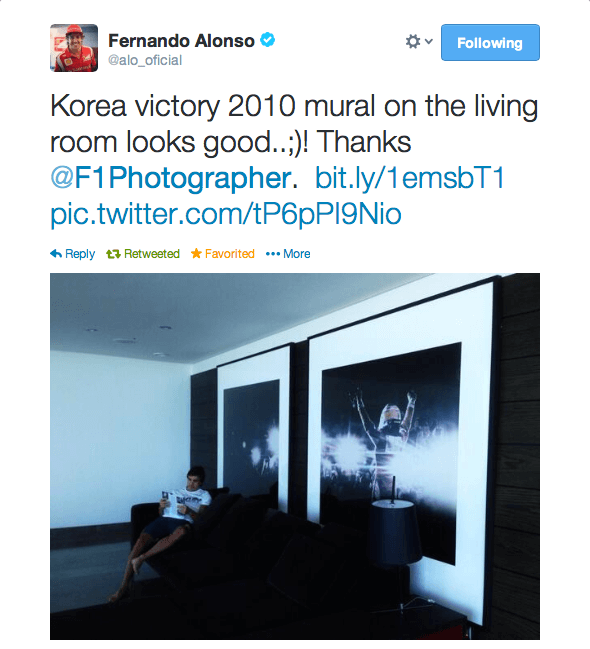Expand the chevron beside the gear
Viewport: 590px width, 649px height.
pos(429,41)
